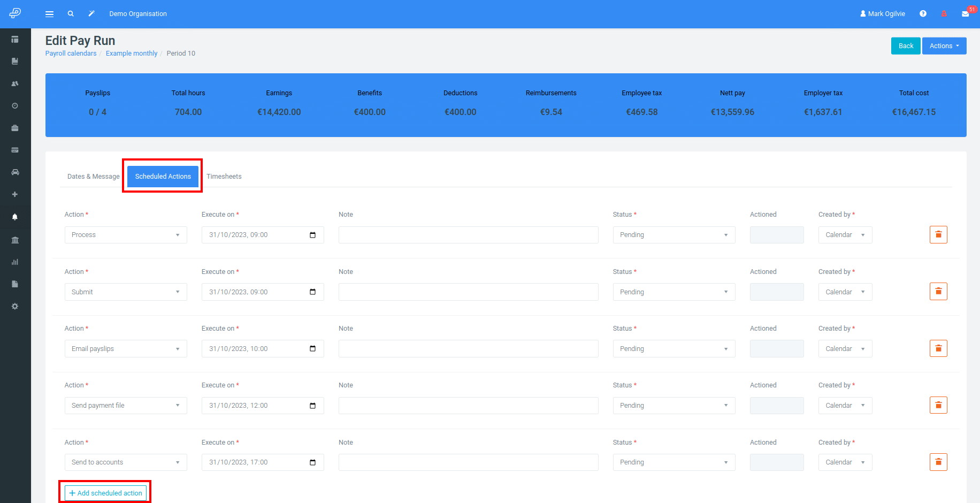Delete the Send payment file scheduled action
This screenshot has height=503, width=980.
(x=938, y=405)
